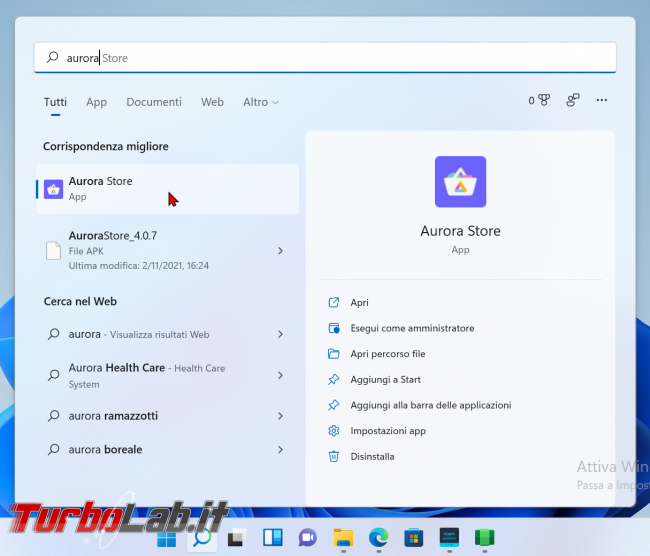Image resolution: width=650 pixels, height=556 pixels.
Task: Search the web for aurora ramazzotti
Action: pos(168,416)
